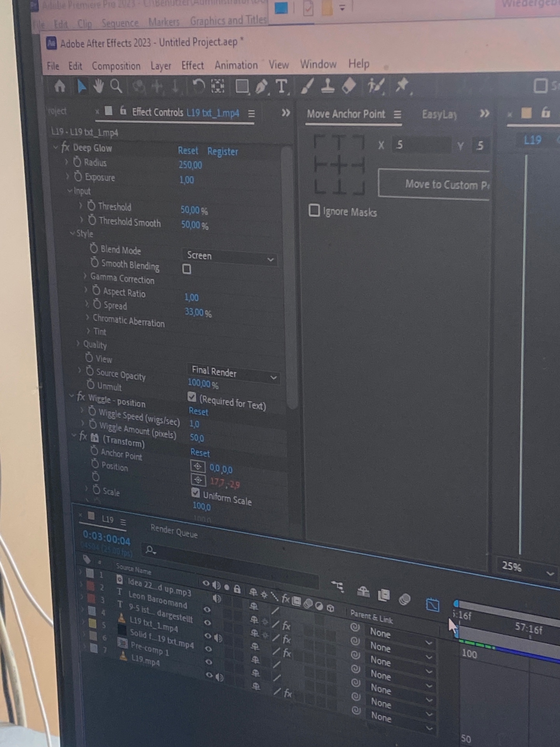The width and height of the screenshot is (560, 747).
Task: Click the top-left anchor point grid corner
Action: click(x=320, y=142)
